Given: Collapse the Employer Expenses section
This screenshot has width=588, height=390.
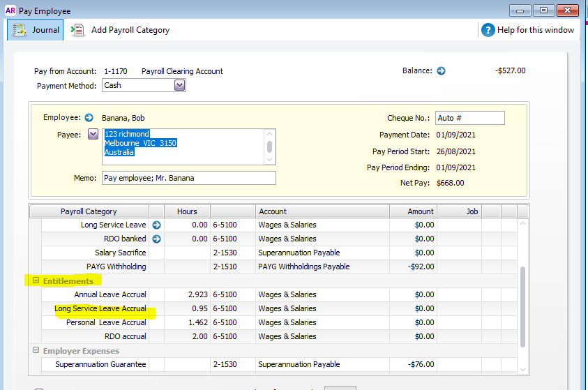Looking at the screenshot, I should tap(35, 351).
